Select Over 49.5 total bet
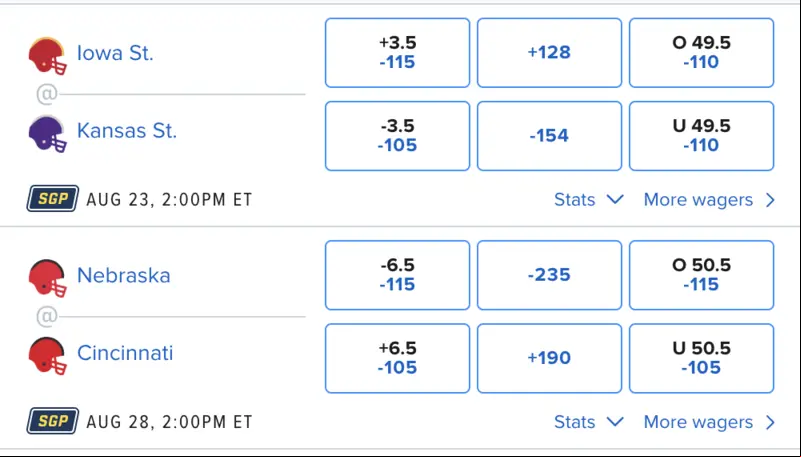This screenshot has height=457, width=801. (701, 53)
